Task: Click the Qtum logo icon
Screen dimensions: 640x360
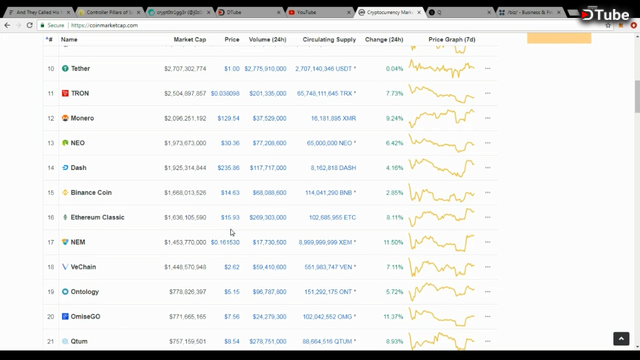Action: (x=65, y=341)
